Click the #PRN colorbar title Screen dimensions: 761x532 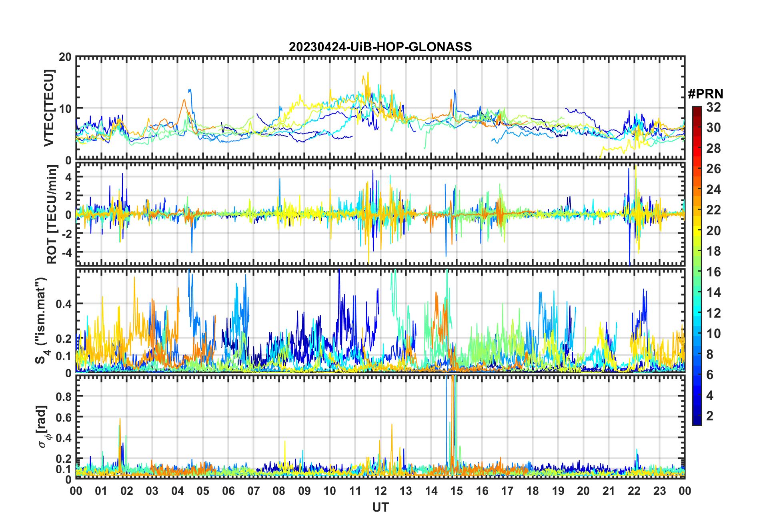coord(705,94)
